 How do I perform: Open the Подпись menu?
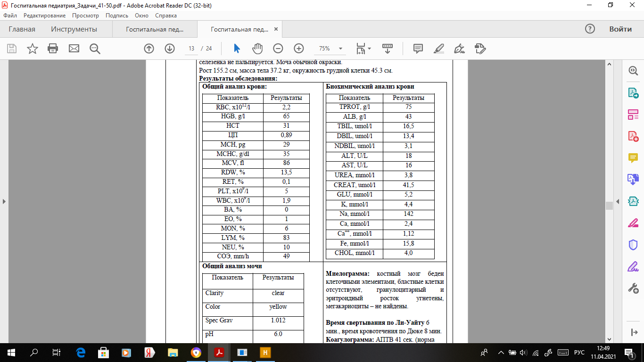(117, 16)
